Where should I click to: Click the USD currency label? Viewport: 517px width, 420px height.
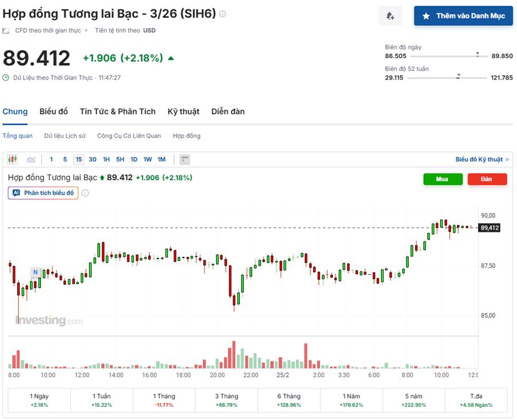(149, 30)
